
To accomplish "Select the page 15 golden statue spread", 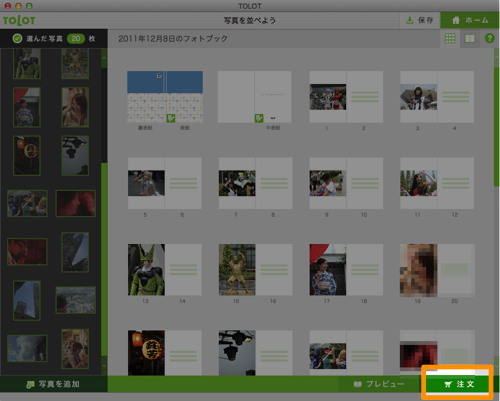I will tap(255, 270).
